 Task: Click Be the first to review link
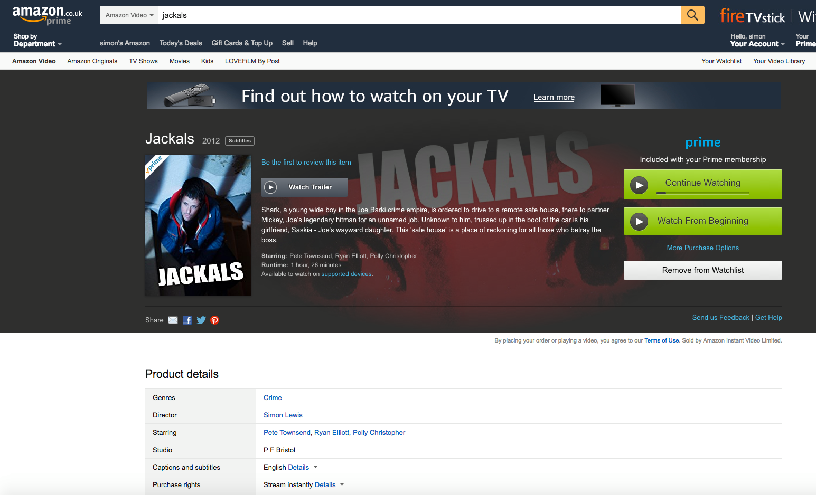(x=306, y=163)
